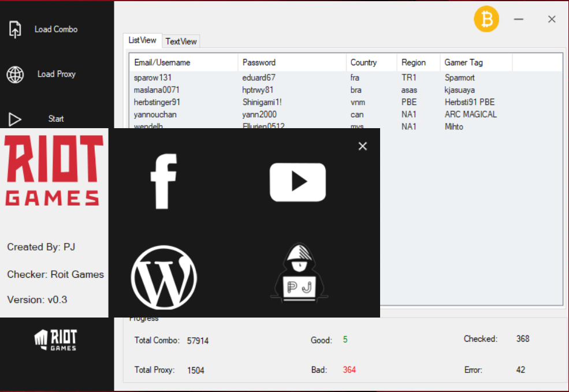This screenshot has width=569, height=392.
Task: Click the green Good count value
Action: [345, 340]
